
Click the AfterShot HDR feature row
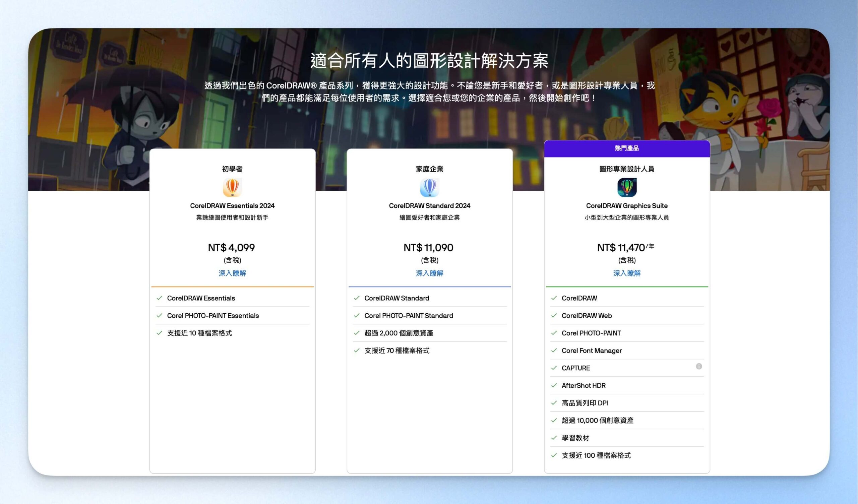(627, 385)
